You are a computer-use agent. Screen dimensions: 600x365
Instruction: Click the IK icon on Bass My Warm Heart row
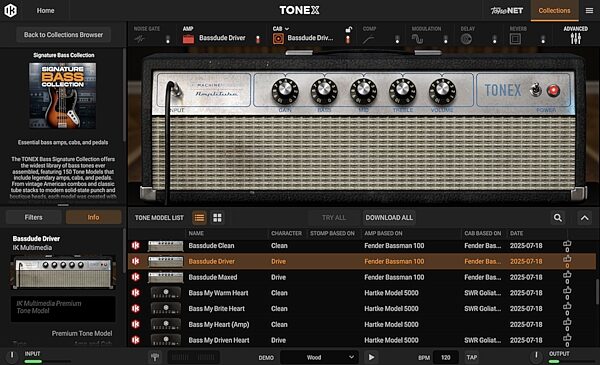pyautogui.click(x=135, y=293)
